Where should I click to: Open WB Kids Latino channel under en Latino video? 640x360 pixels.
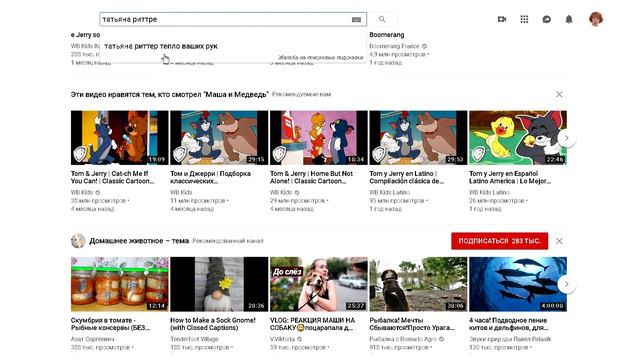click(389, 192)
